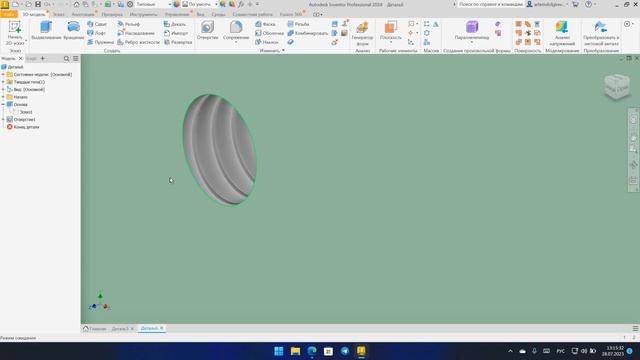Open the fx parameters icon in quick toolbar
640x360 pixels.
coord(241,4)
